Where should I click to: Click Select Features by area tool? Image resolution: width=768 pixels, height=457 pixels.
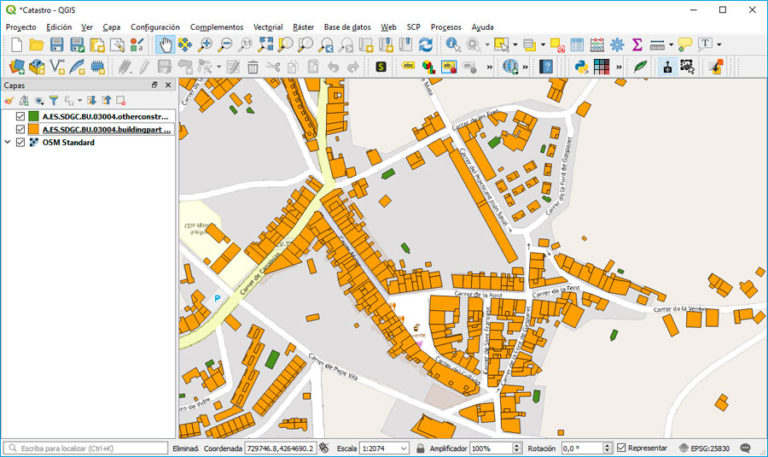click(502, 45)
